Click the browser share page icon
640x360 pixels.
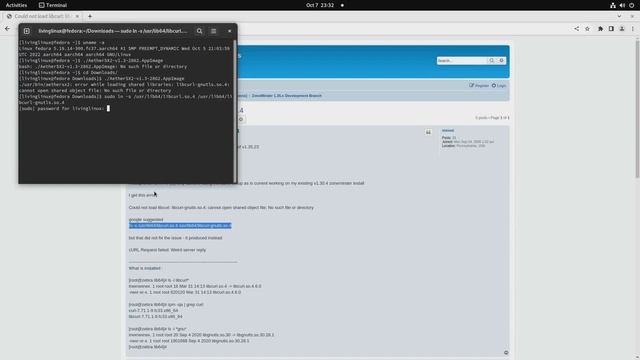click(x=576, y=29)
